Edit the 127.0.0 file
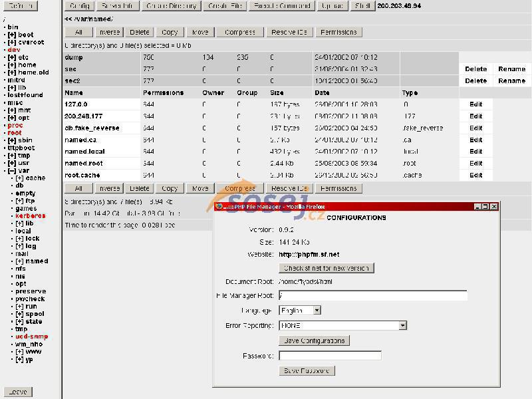The width and height of the screenshot is (532, 399). point(475,104)
